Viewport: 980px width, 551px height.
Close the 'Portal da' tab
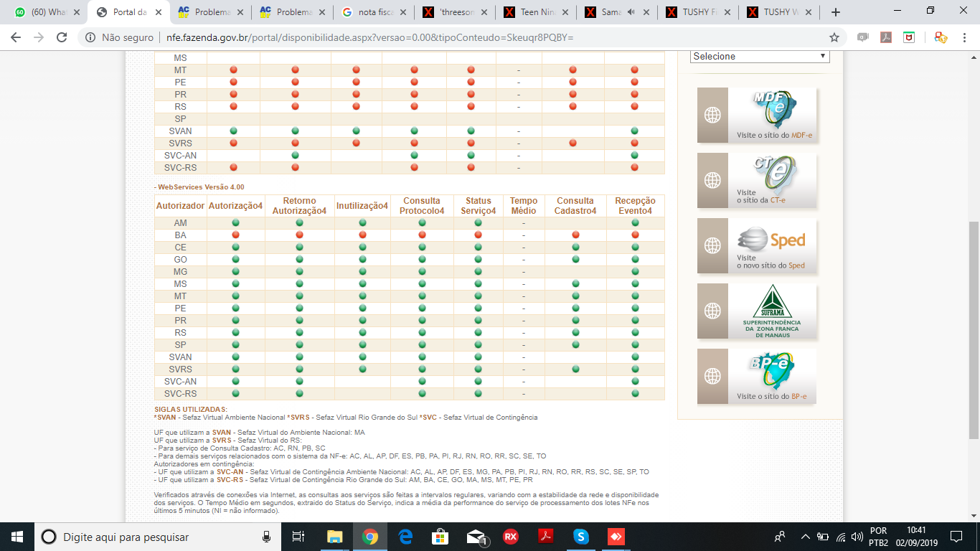click(x=159, y=12)
